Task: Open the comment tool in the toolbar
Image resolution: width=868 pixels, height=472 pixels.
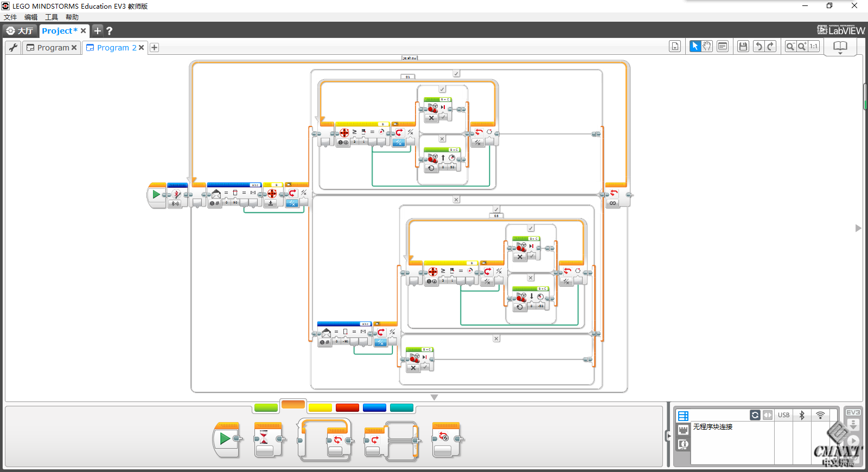Action: [x=723, y=47]
